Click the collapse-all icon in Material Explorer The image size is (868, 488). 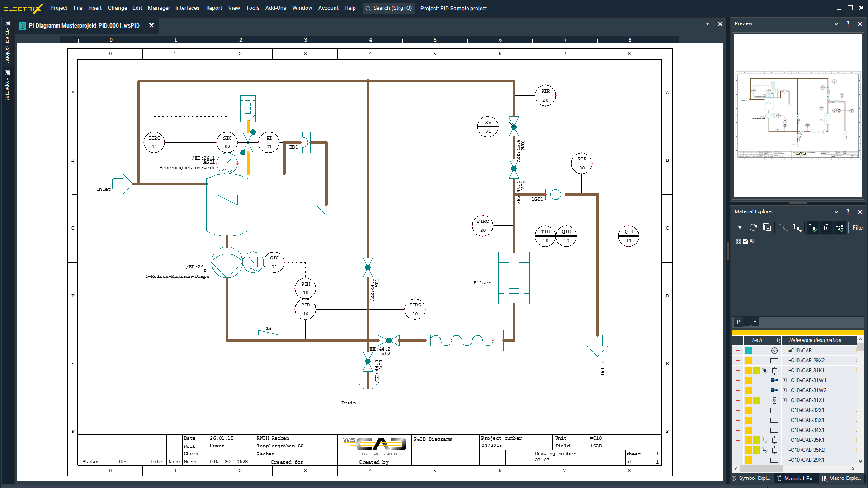[x=767, y=228]
